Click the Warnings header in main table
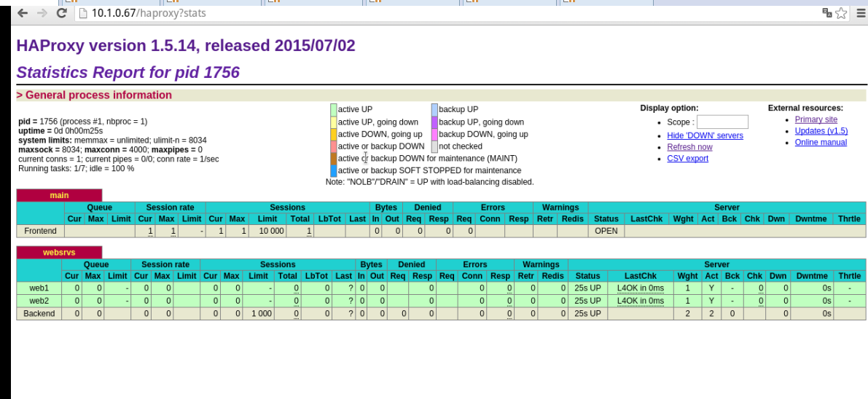Viewport: 868px width, 399px height. 560,208
